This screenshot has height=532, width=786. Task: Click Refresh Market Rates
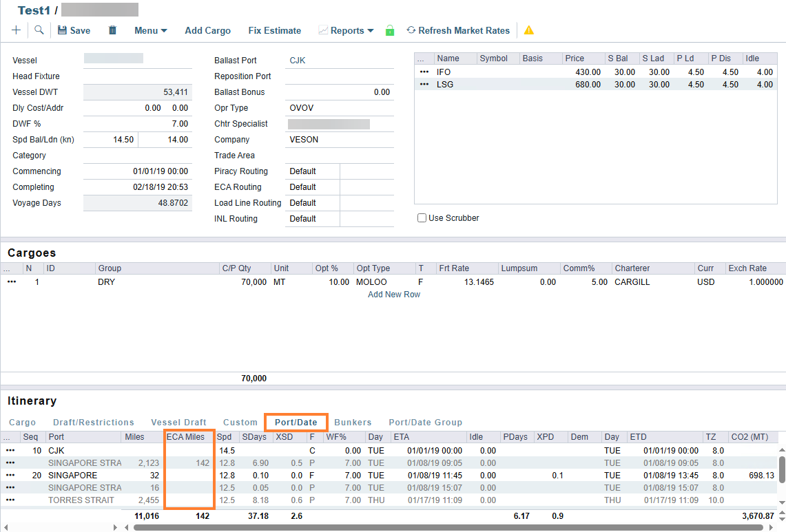pos(458,30)
